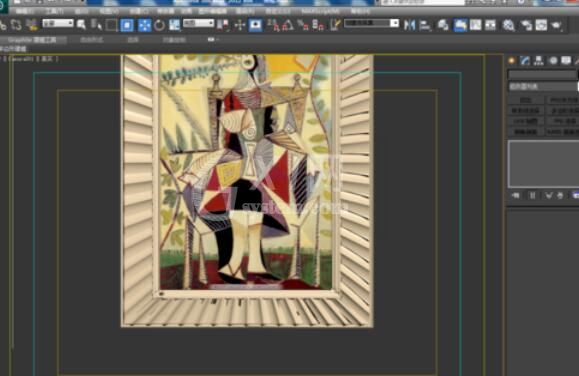Open the Modifier List dropdown
The image size is (579, 376).
543,86
